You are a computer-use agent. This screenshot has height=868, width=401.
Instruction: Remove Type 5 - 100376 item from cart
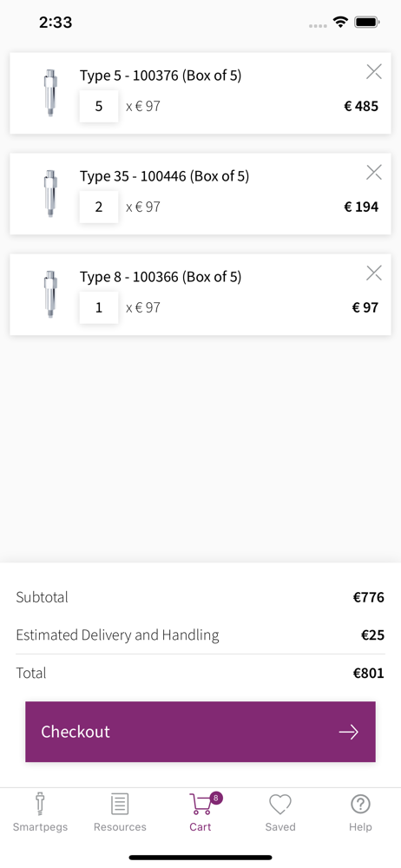(x=374, y=71)
